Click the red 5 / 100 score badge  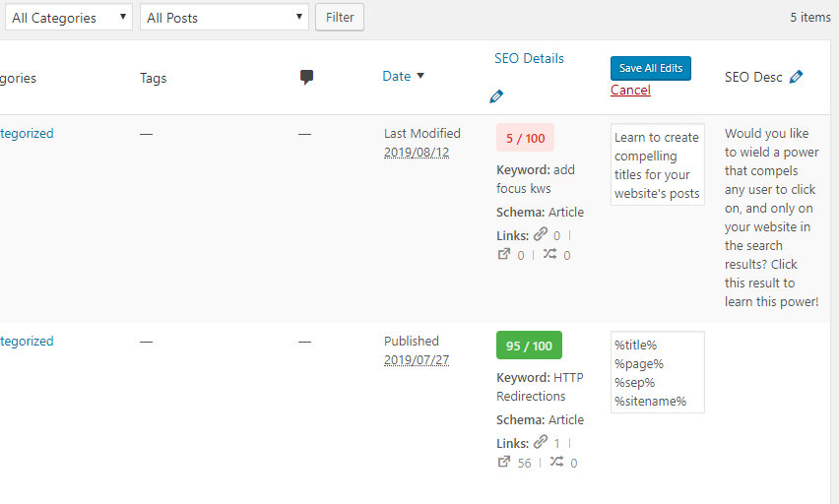click(525, 139)
